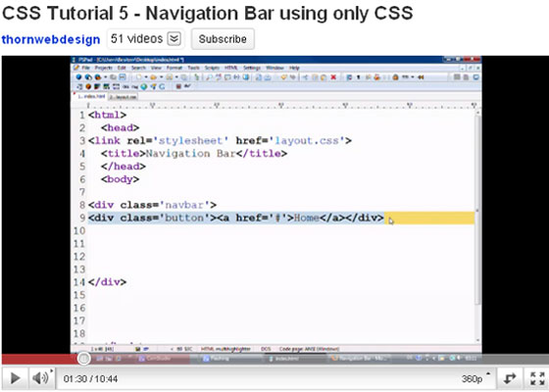Click line 5 containing '</head>'

pyautogui.click(x=124, y=167)
